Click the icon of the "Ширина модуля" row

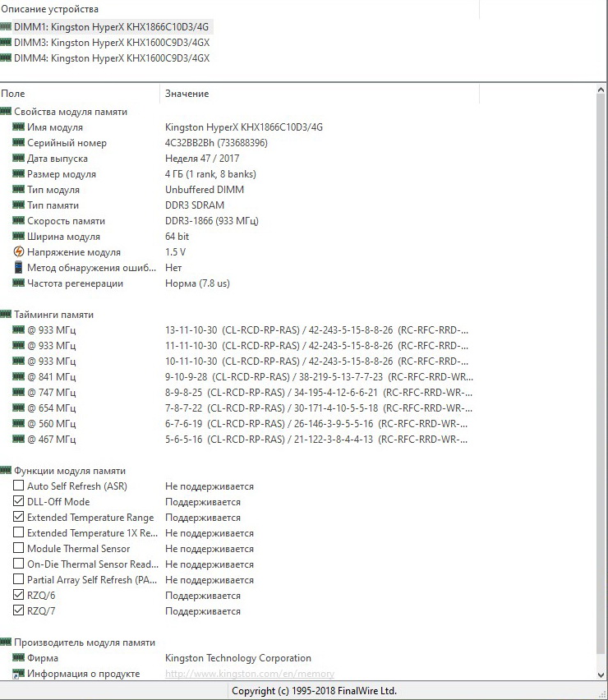[18, 236]
